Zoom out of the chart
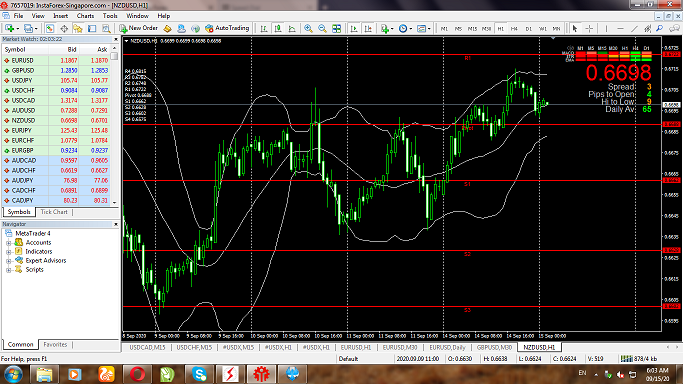This screenshot has height=384, width=683. pos(322,29)
